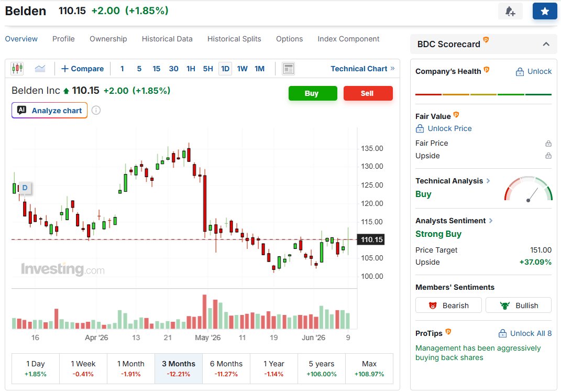This screenshot has width=561, height=392.
Task: Click the +37.09% upside value
Action: (535, 262)
